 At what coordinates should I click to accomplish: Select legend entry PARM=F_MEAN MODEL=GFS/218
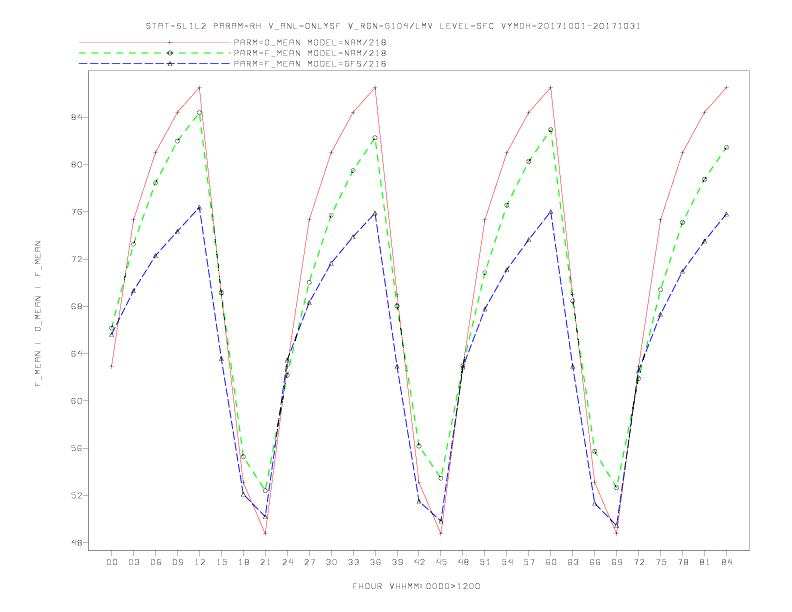click(310, 64)
